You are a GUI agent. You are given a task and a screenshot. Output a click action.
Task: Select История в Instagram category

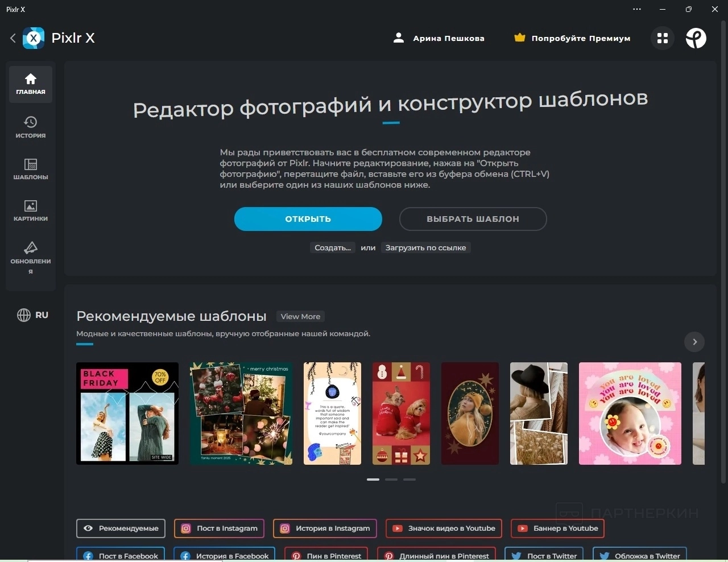pyautogui.click(x=325, y=528)
